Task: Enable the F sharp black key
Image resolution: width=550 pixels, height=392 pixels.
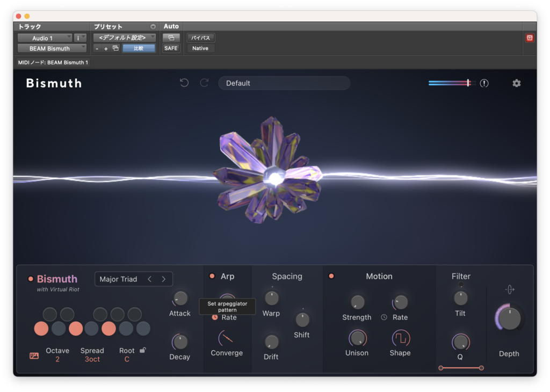Action: (x=100, y=314)
